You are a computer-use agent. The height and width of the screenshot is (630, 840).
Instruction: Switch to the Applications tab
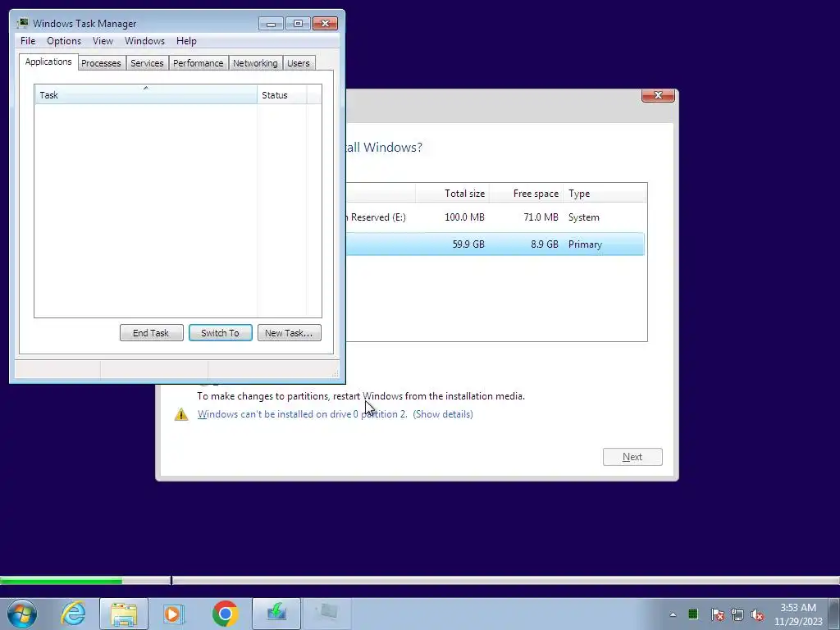[x=48, y=62]
